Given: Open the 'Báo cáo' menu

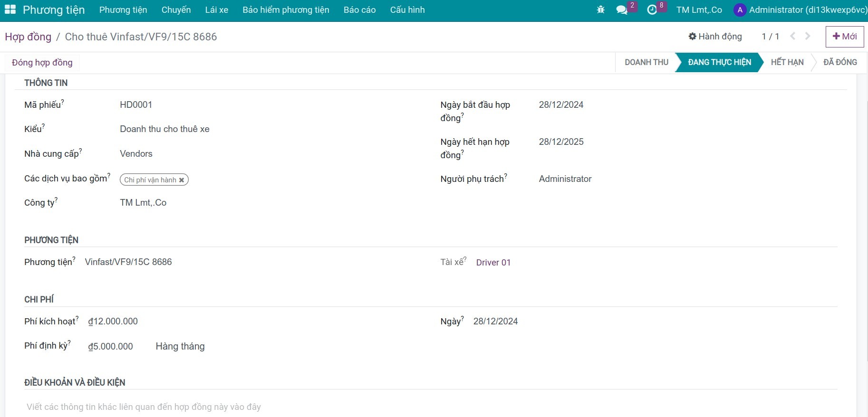Looking at the screenshot, I should pos(360,10).
